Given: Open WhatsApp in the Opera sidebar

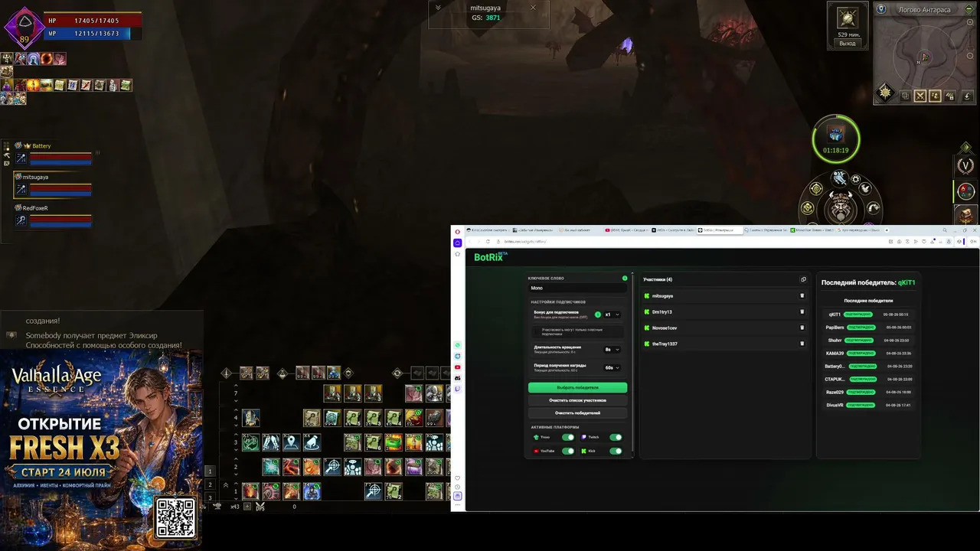Looking at the screenshot, I should click(458, 345).
